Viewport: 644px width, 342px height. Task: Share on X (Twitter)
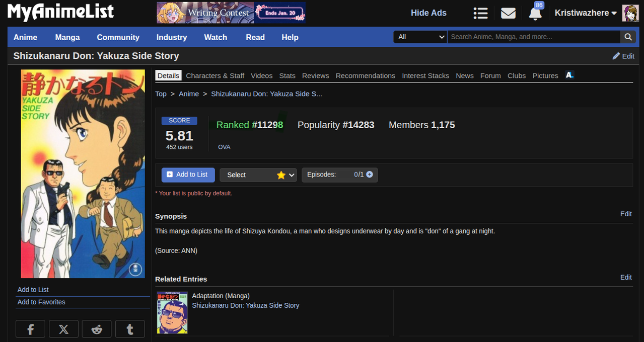click(x=63, y=329)
